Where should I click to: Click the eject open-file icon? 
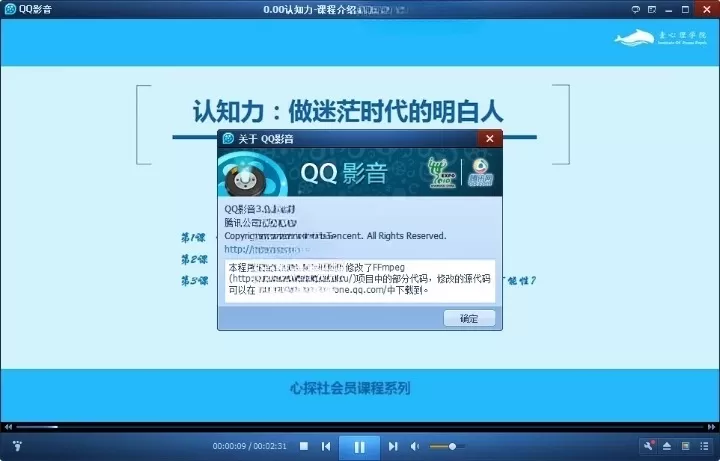click(x=667, y=446)
